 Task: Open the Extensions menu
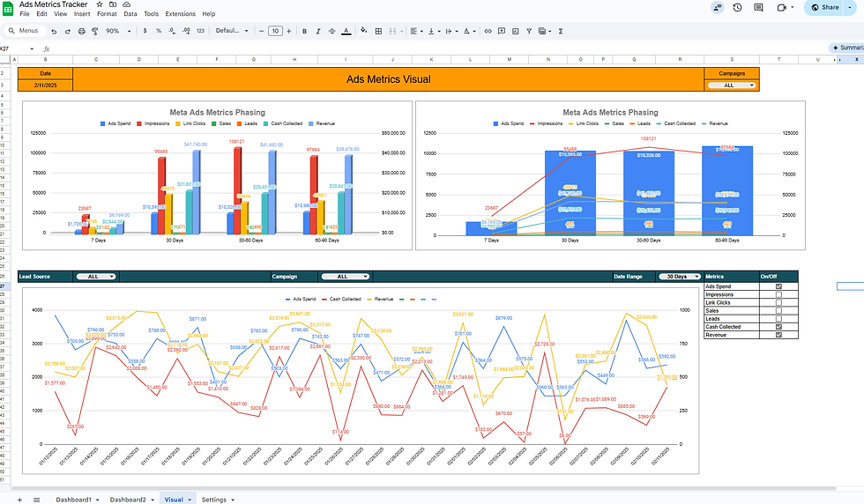click(180, 14)
